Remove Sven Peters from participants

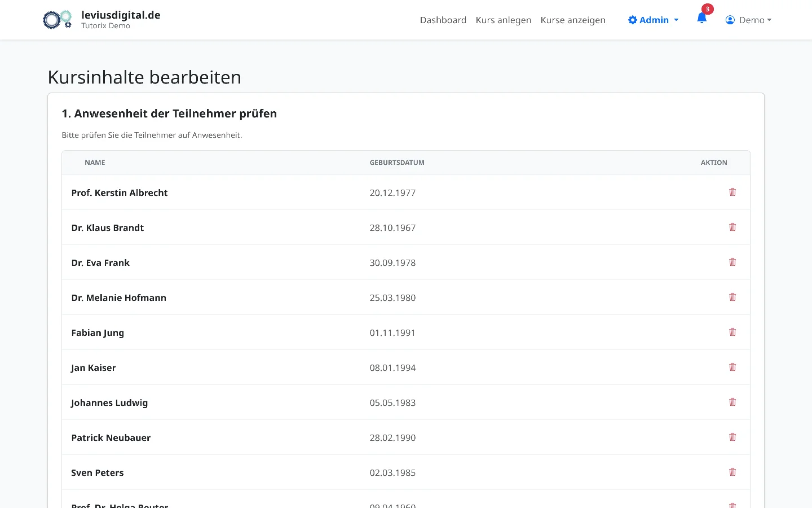(x=732, y=472)
